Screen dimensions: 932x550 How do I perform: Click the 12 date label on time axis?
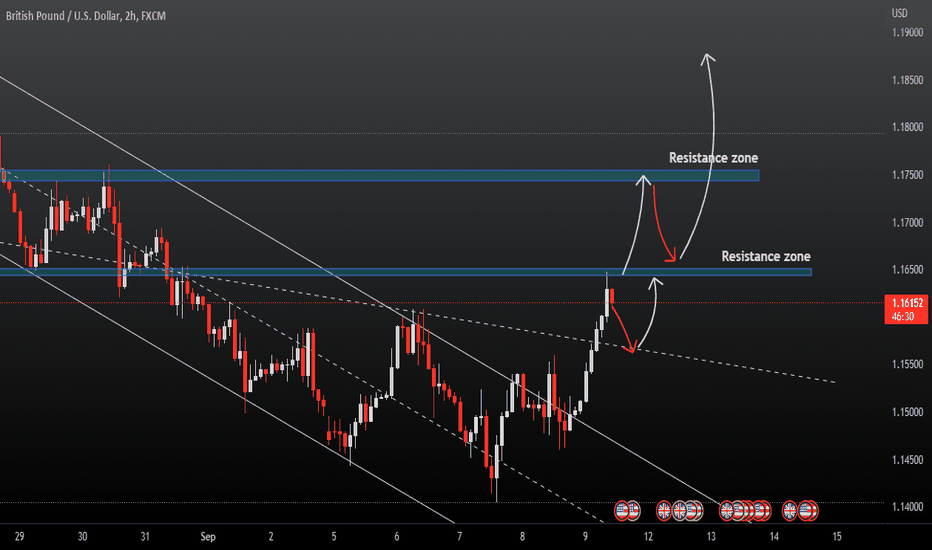648,536
